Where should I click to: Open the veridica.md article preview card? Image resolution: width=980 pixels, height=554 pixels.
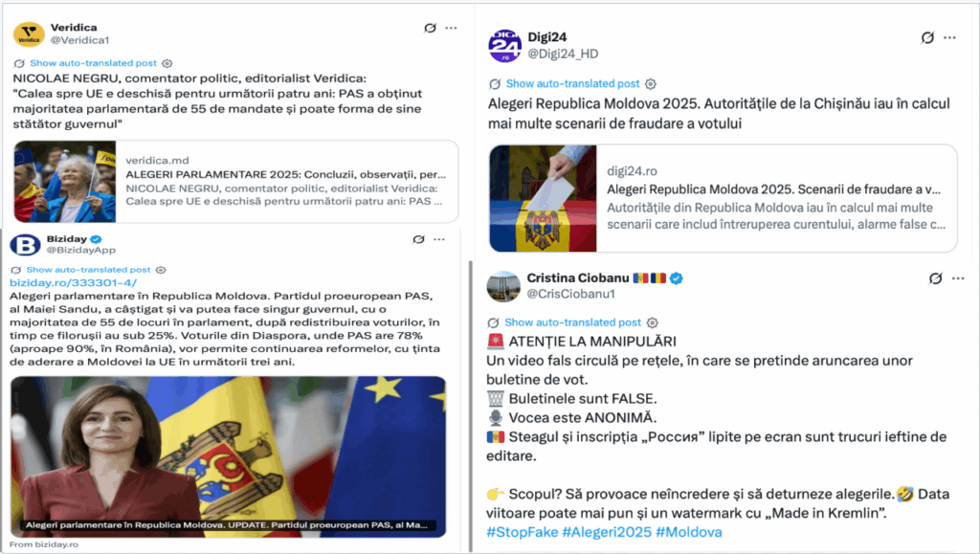click(236, 182)
